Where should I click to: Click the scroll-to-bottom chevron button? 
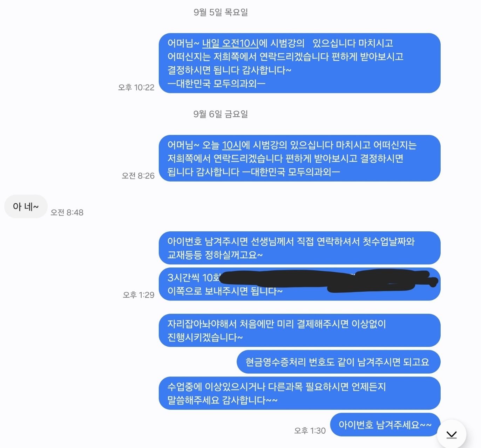452,434
